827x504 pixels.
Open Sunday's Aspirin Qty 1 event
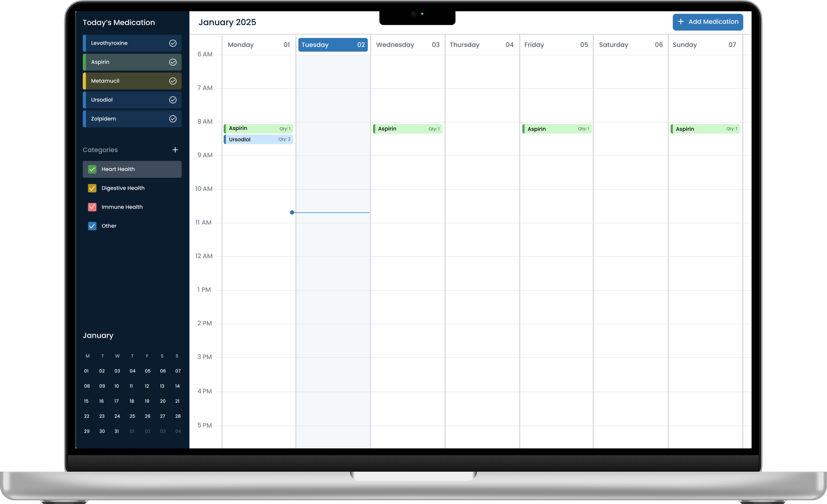point(705,129)
